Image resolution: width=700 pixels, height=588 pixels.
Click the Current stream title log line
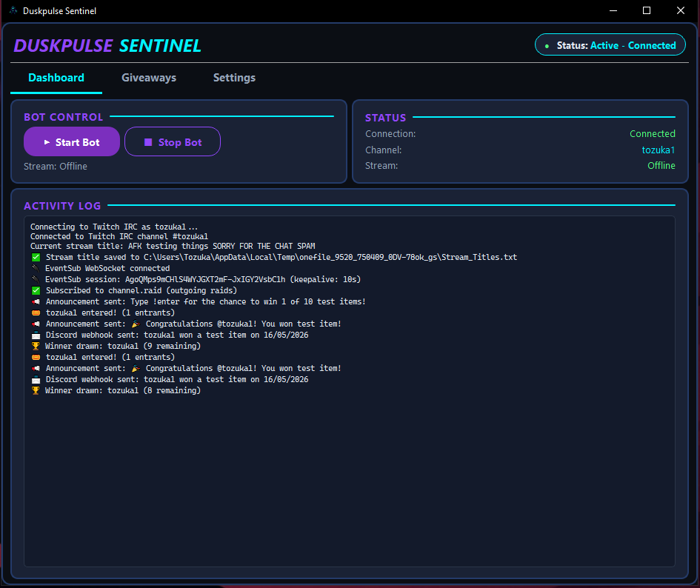[173, 247]
